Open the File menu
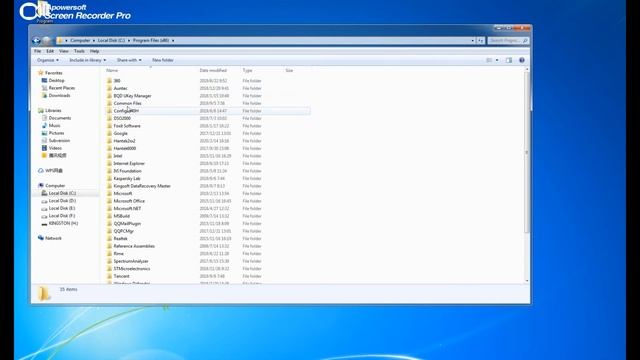Viewport: 640px width, 360px height. (x=38, y=51)
